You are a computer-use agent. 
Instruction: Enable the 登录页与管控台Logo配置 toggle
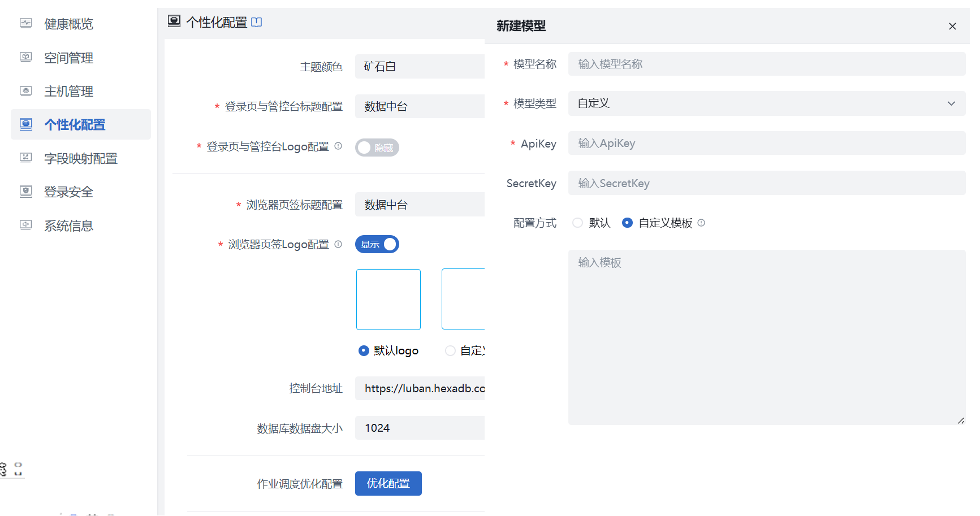click(377, 147)
